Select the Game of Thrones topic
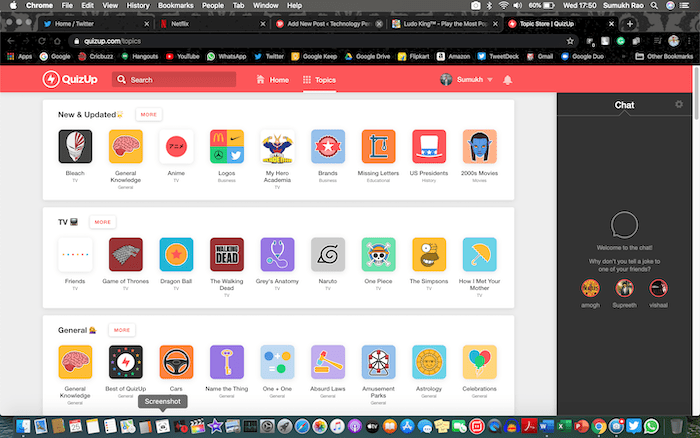This screenshot has width=700, height=438. pyautogui.click(x=125, y=254)
